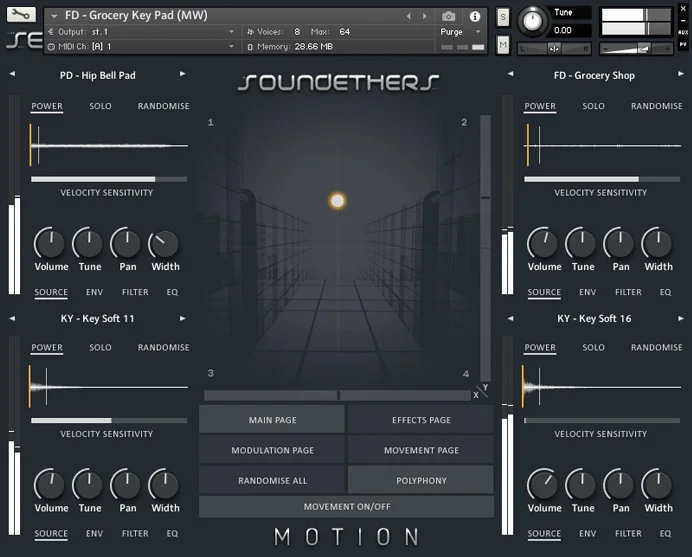Screen dimensions: 692x557
Task: Click the Pan knob of KY - Key Soft 11
Action: (126, 485)
